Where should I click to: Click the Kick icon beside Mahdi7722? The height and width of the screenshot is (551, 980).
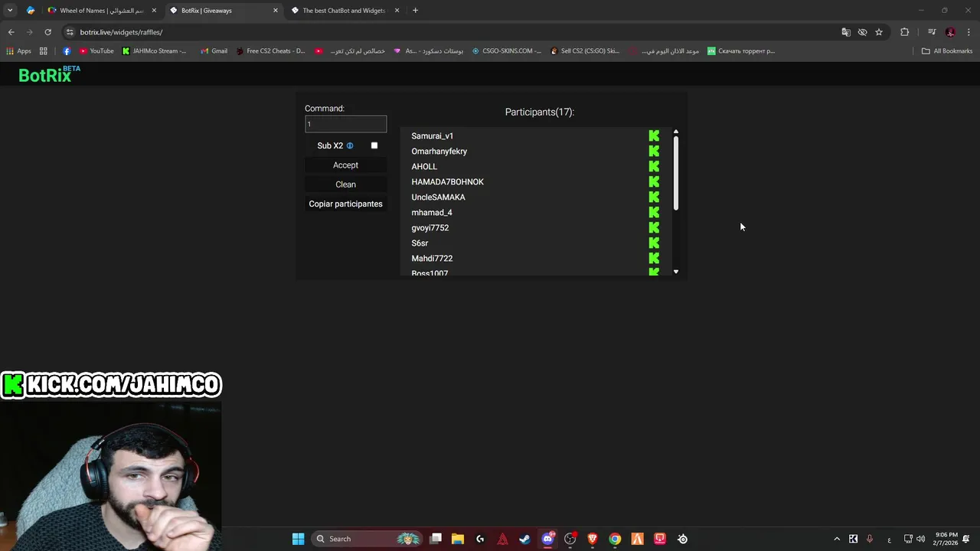click(x=654, y=258)
